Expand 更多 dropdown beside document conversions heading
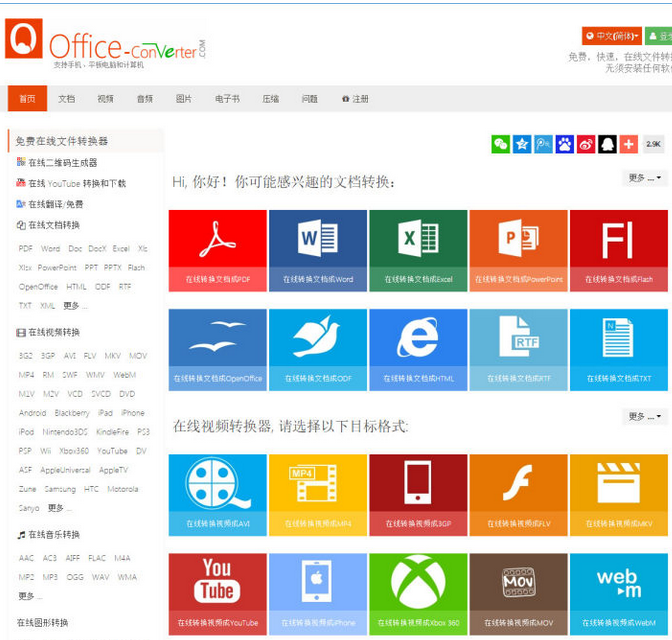Viewport: 672px width, 640px height. (x=644, y=178)
